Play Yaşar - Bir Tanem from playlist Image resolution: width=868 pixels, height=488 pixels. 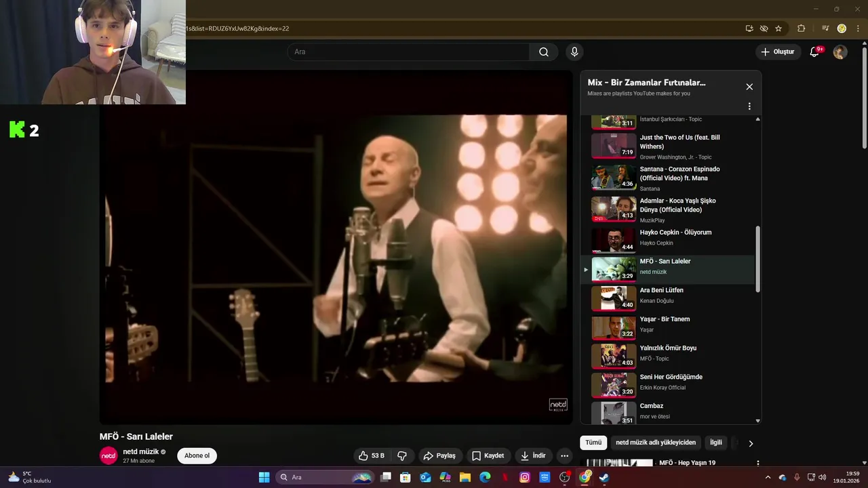[668, 327]
